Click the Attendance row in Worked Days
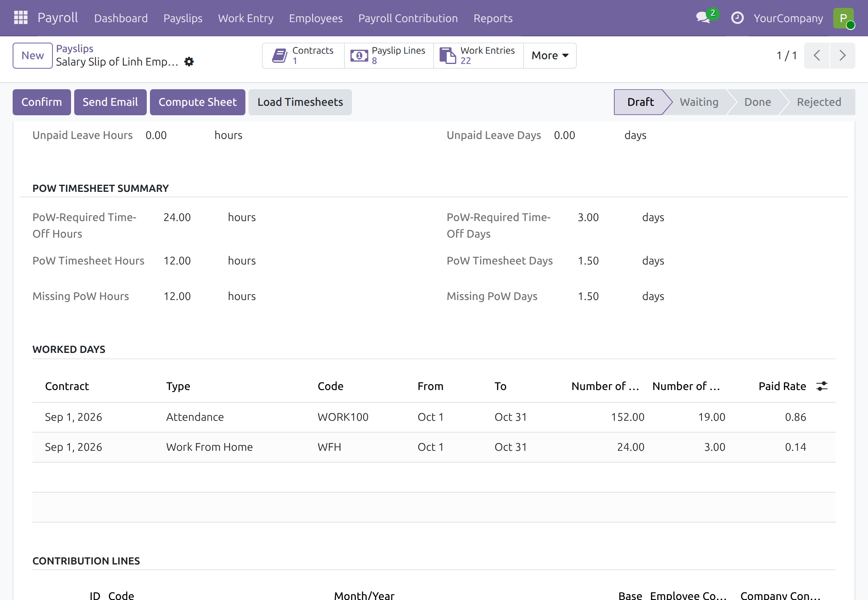The image size is (868, 600). coord(434,417)
